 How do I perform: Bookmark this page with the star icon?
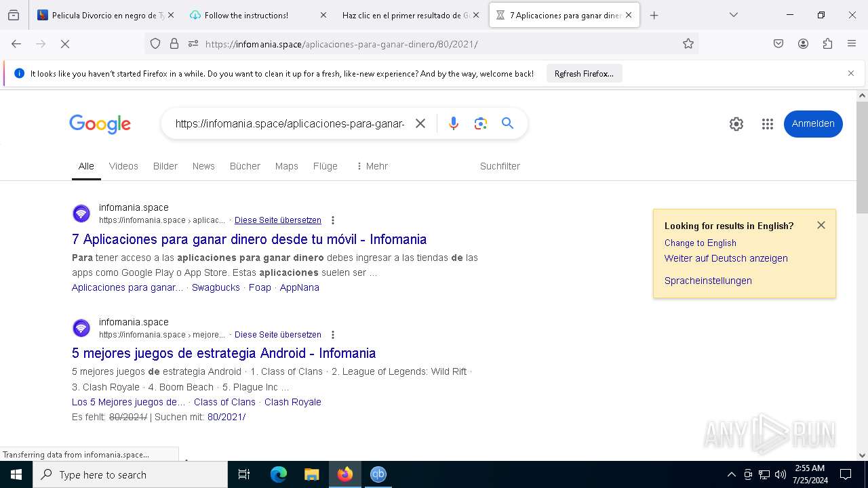(688, 43)
